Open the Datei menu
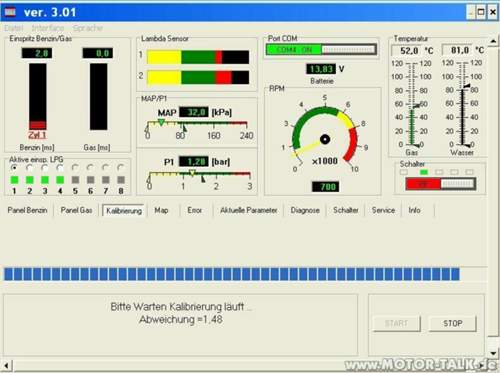Image resolution: width=500 pixels, height=373 pixels. (x=14, y=28)
